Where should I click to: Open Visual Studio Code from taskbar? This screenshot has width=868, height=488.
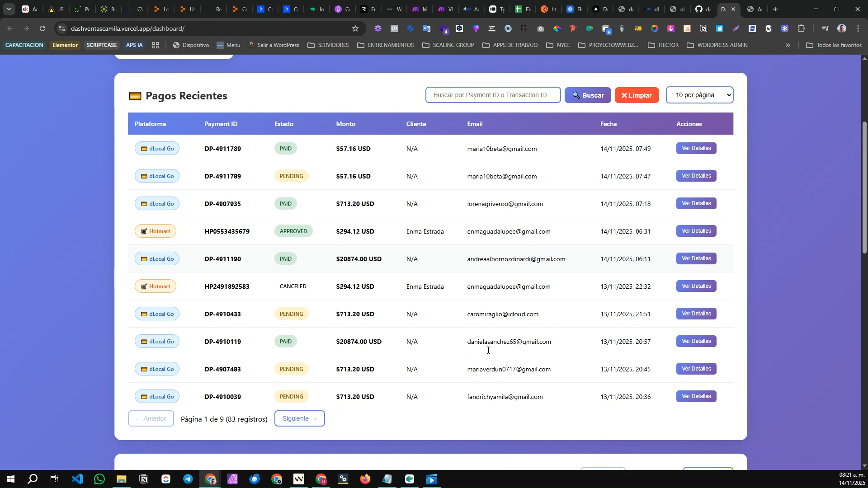click(77, 479)
